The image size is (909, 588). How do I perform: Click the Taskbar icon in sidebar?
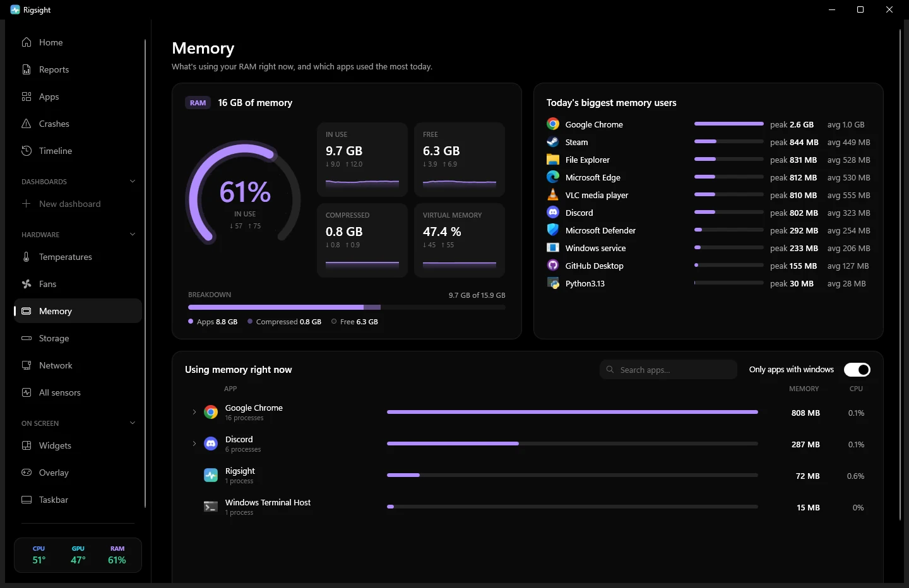tap(27, 500)
